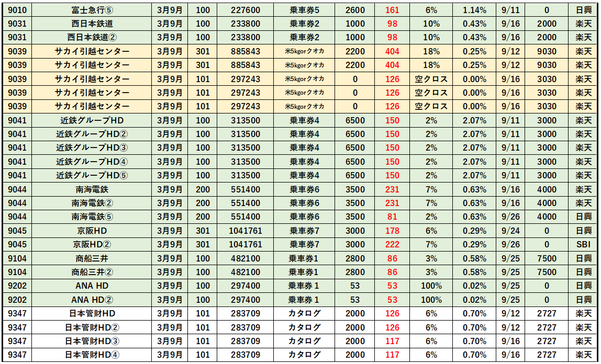Select the 京阪HD② company cell
The width and height of the screenshot is (601, 364).
[92, 245]
